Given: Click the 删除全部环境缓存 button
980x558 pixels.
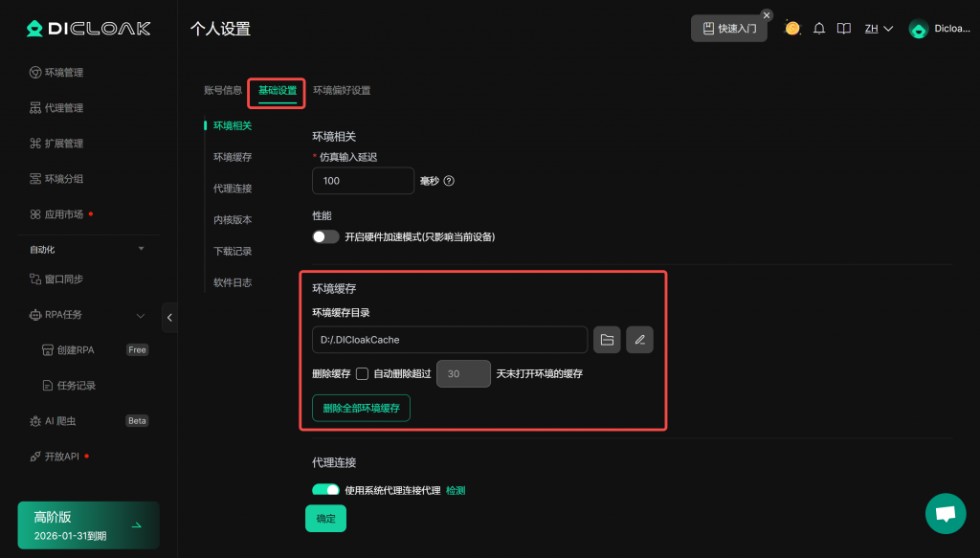Looking at the screenshot, I should (361, 408).
